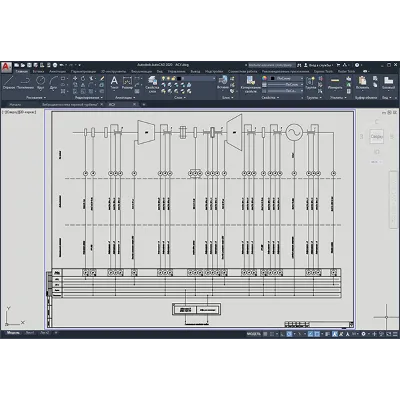Switch to the Model (Модель) layout tab
Viewport: 400px width, 400px height.
tap(13, 333)
